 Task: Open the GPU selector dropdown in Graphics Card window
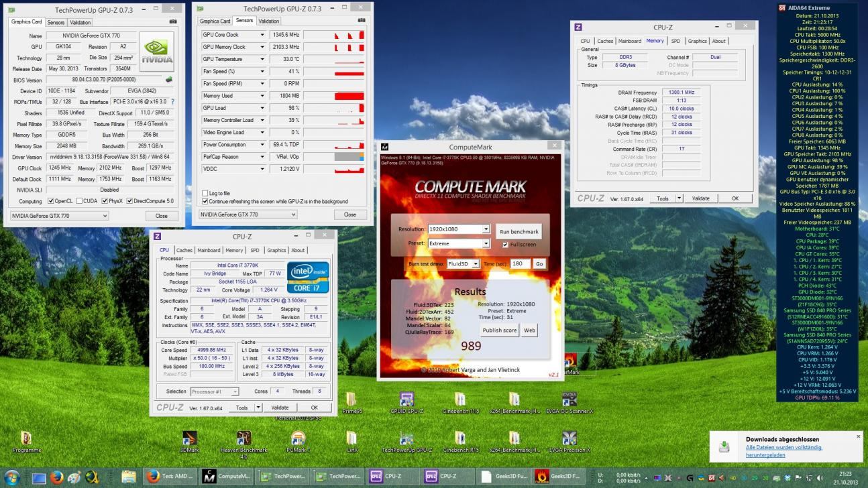tap(59, 216)
